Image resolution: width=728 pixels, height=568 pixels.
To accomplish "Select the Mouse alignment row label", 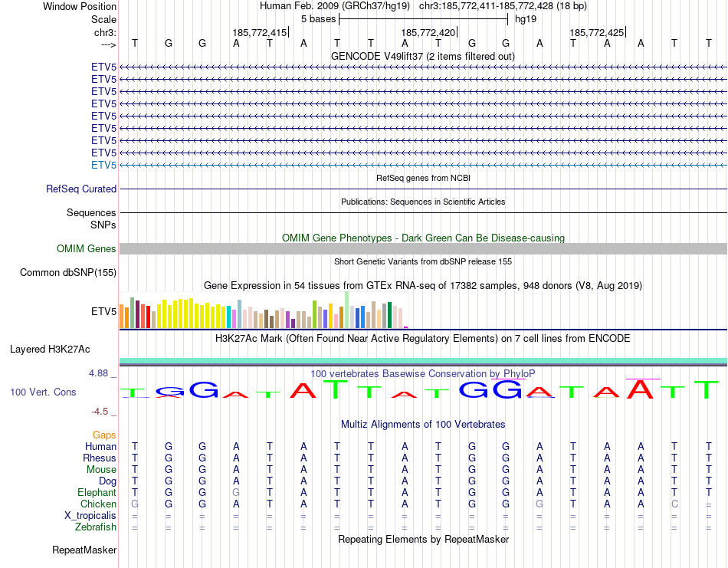I will [x=101, y=470].
